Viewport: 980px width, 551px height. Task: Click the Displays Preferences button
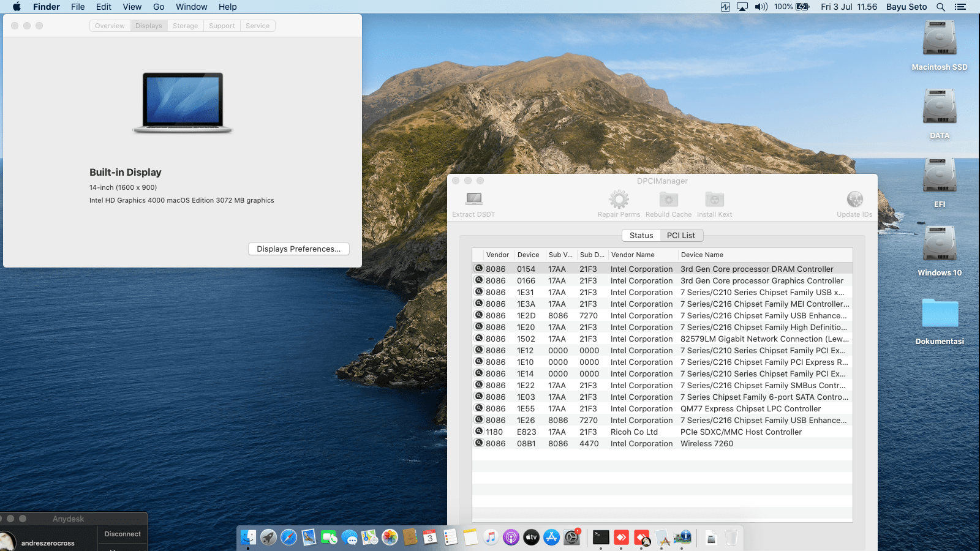click(298, 249)
